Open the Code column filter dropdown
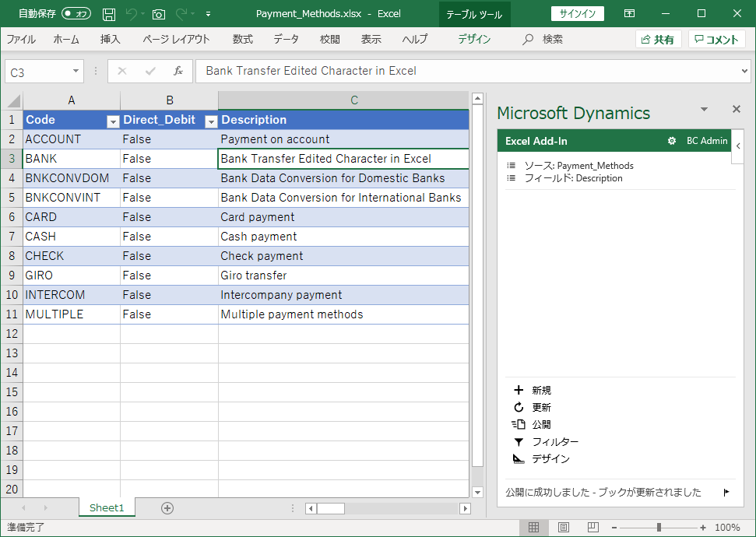This screenshot has width=756, height=537. pyautogui.click(x=113, y=122)
